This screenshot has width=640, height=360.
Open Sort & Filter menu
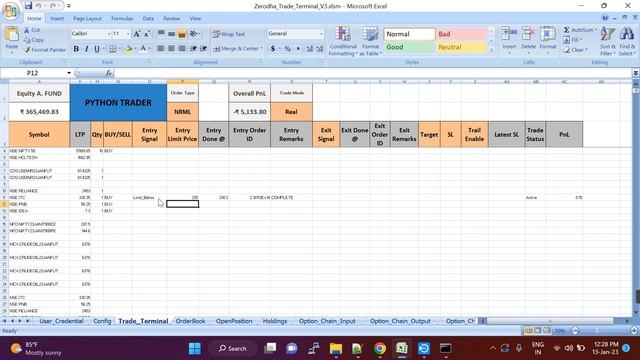(607, 41)
